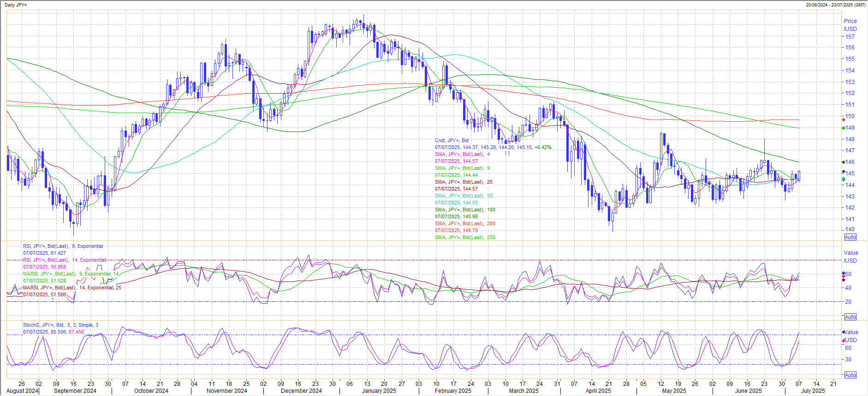Select the light green marker near 149 on the price axis
Image resolution: width=868 pixels, height=396 pixels.
844,128
